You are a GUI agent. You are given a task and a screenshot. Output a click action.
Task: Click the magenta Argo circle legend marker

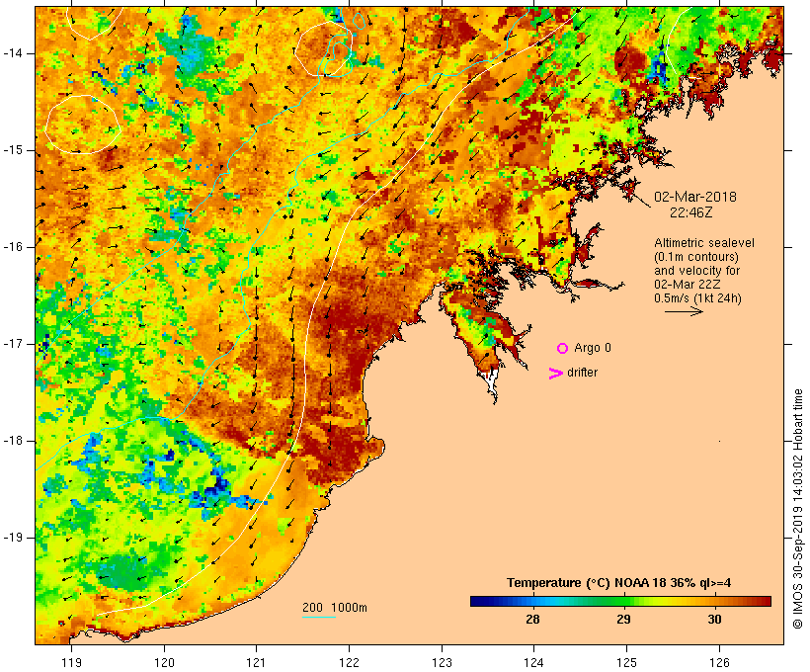point(562,349)
